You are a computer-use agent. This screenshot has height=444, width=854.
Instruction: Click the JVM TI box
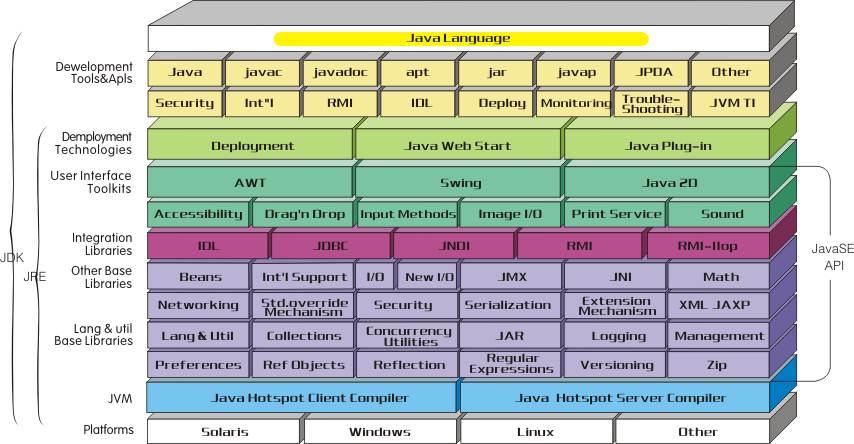point(730,104)
